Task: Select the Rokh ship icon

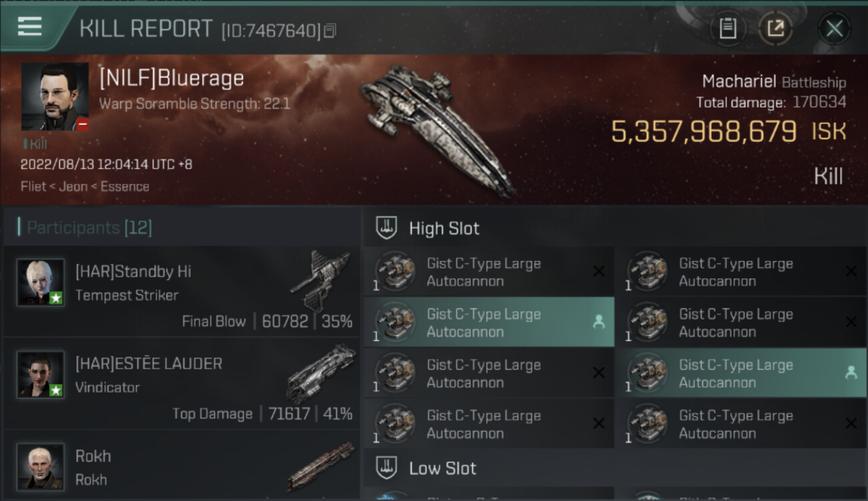Action: (321, 466)
